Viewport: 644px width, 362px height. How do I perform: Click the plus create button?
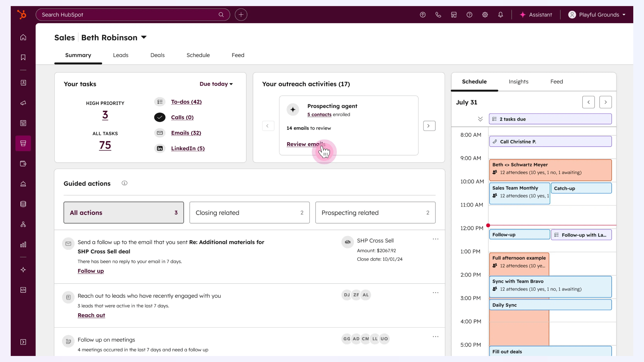coord(241,15)
